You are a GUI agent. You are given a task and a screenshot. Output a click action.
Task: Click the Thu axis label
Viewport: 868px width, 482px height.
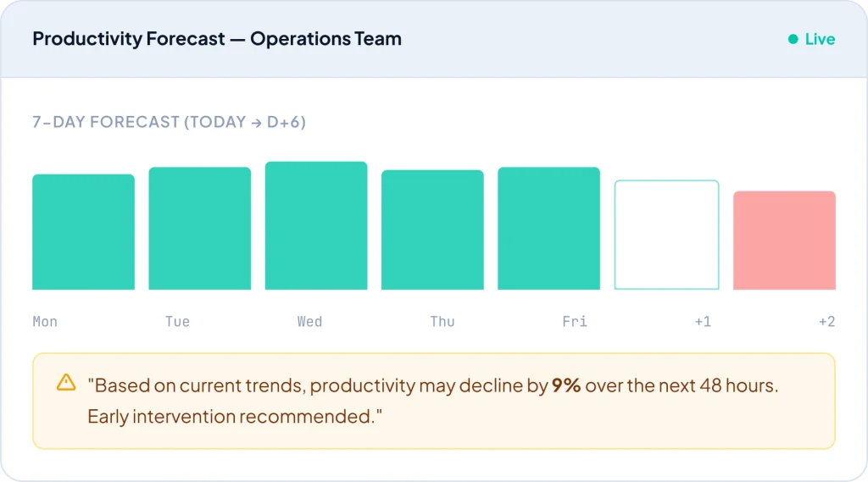point(442,322)
